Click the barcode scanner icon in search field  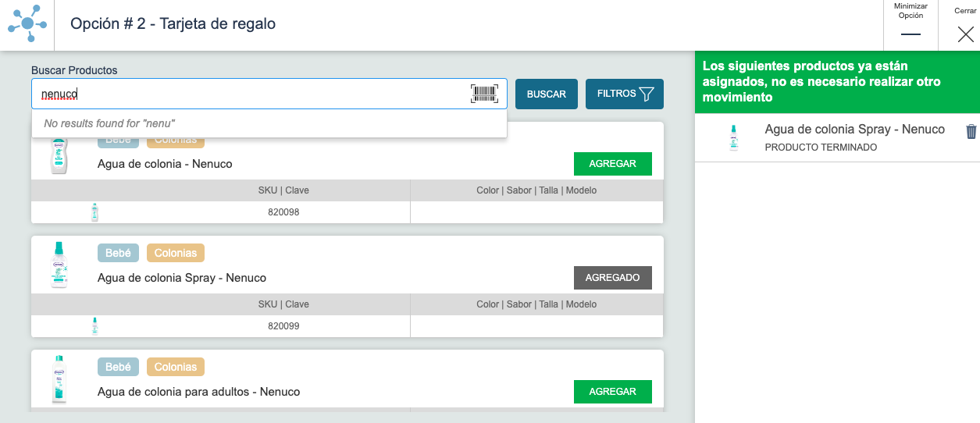484,94
